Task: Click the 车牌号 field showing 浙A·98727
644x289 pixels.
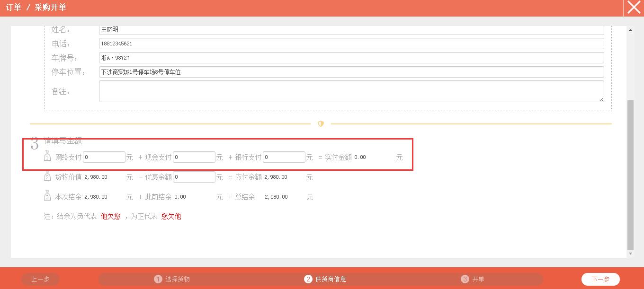Action: click(351, 58)
